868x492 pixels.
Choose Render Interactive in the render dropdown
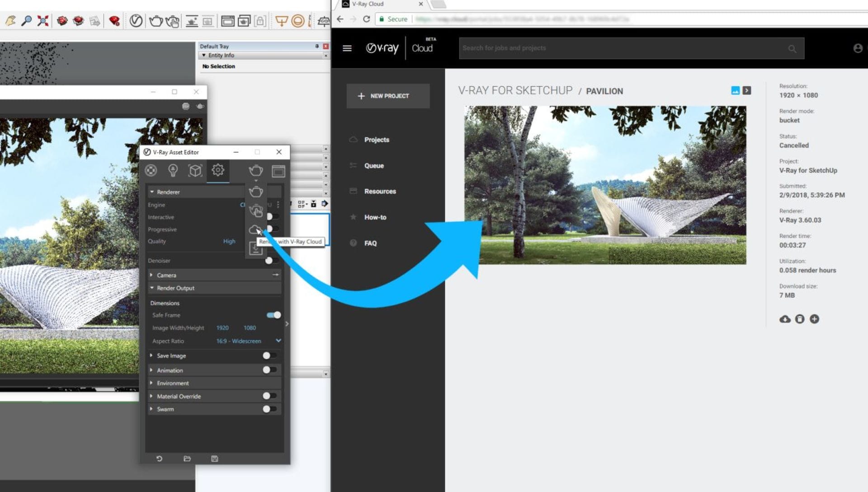click(256, 211)
